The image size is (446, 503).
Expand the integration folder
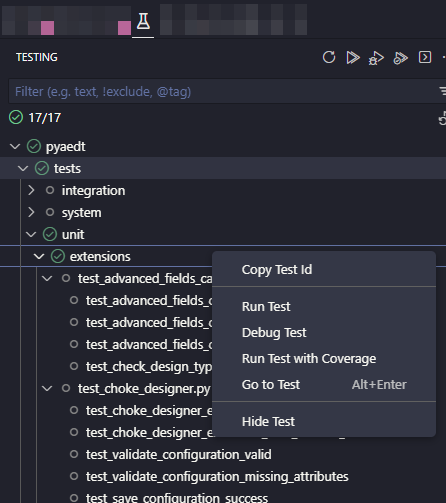pos(31,190)
